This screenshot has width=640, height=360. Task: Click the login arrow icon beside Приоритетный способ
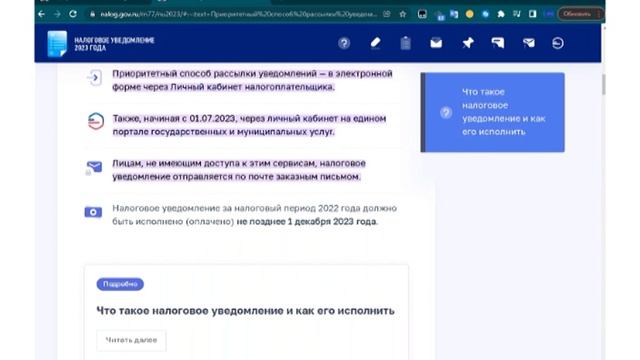point(95,78)
